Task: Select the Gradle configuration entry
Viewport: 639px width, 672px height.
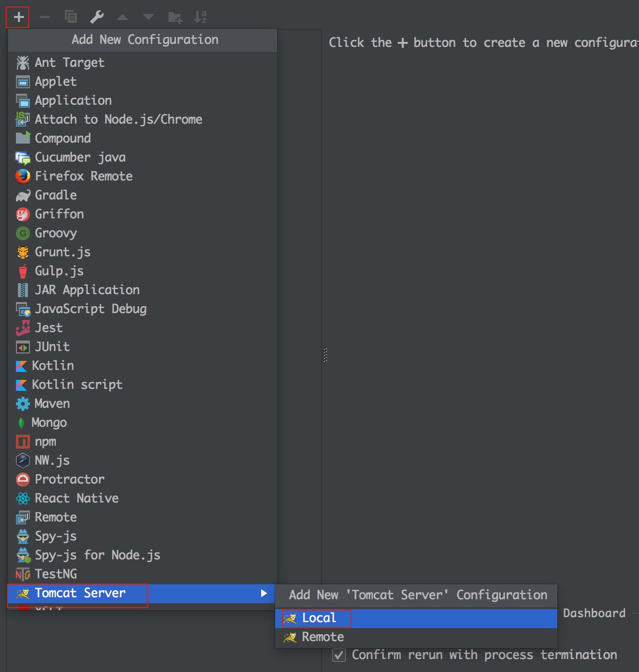Action: point(55,195)
